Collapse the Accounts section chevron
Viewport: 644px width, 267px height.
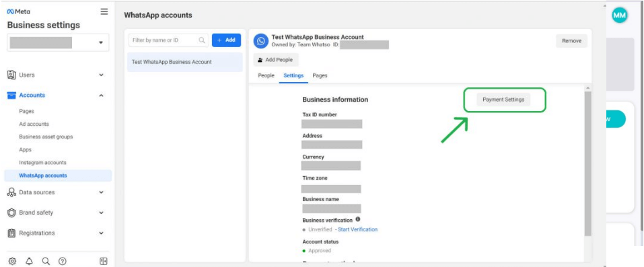tap(102, 96)
